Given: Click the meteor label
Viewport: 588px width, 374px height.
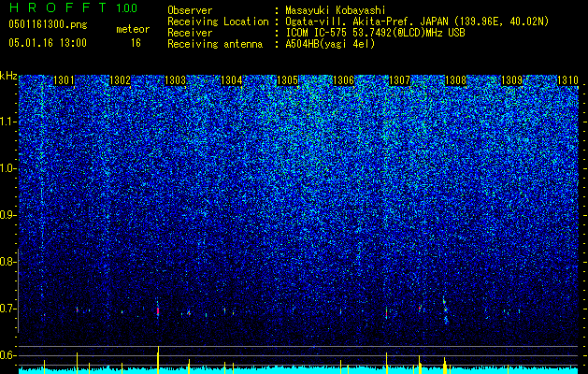Looking at the screenshot, I should [133, 29].
